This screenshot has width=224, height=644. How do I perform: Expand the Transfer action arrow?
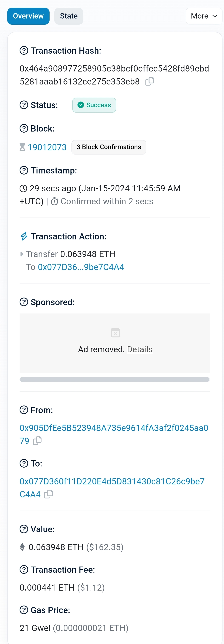[22, 254]
